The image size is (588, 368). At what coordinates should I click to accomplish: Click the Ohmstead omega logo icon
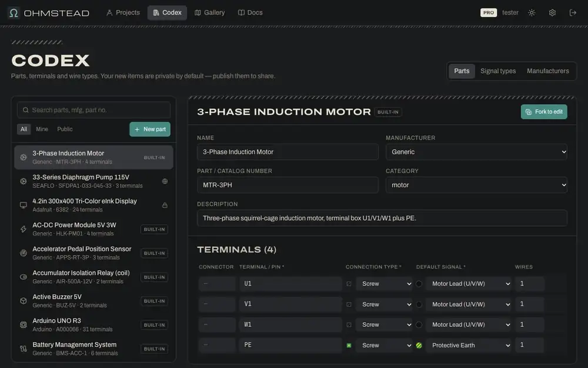point(14,13)
